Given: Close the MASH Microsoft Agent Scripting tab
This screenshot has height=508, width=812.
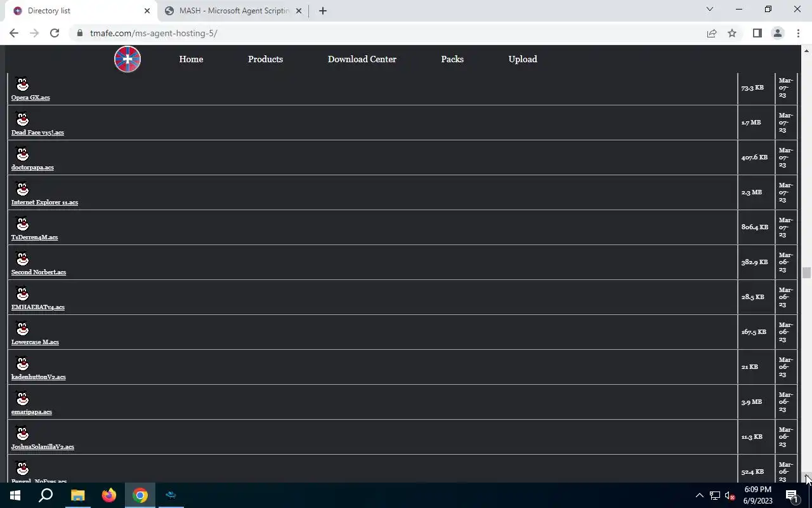Looking at the screenshot, I should click(x=299, y=11).
